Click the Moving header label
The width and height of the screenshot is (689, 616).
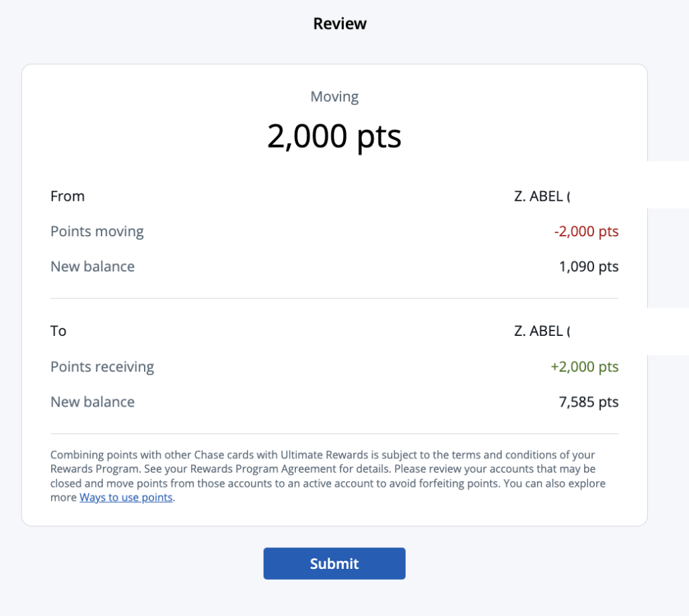[x=334, y=96]
